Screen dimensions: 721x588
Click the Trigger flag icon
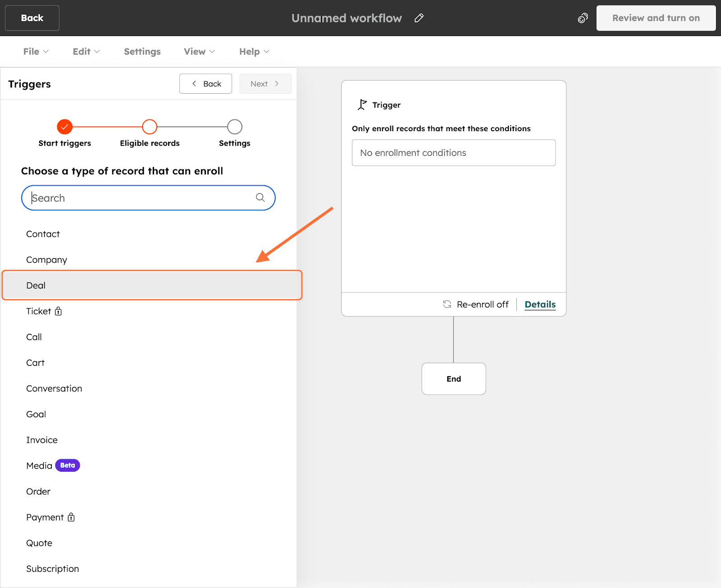pyautogui.click(x=362, y=105)
